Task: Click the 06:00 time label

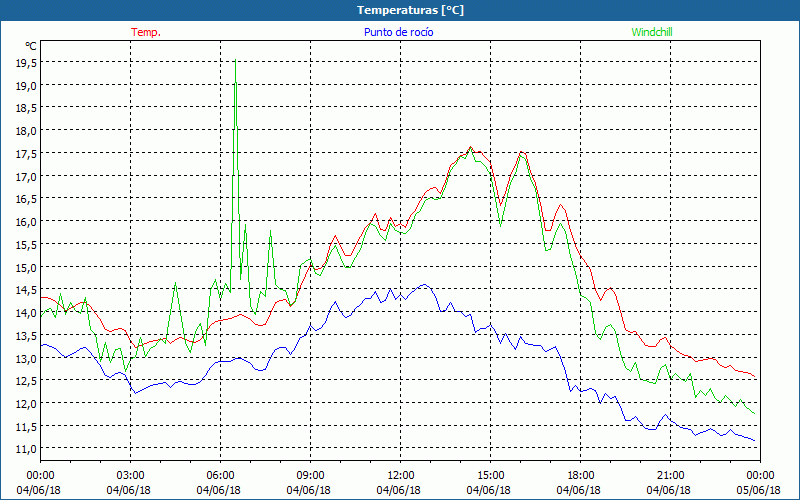Action: tap(220, 476)
